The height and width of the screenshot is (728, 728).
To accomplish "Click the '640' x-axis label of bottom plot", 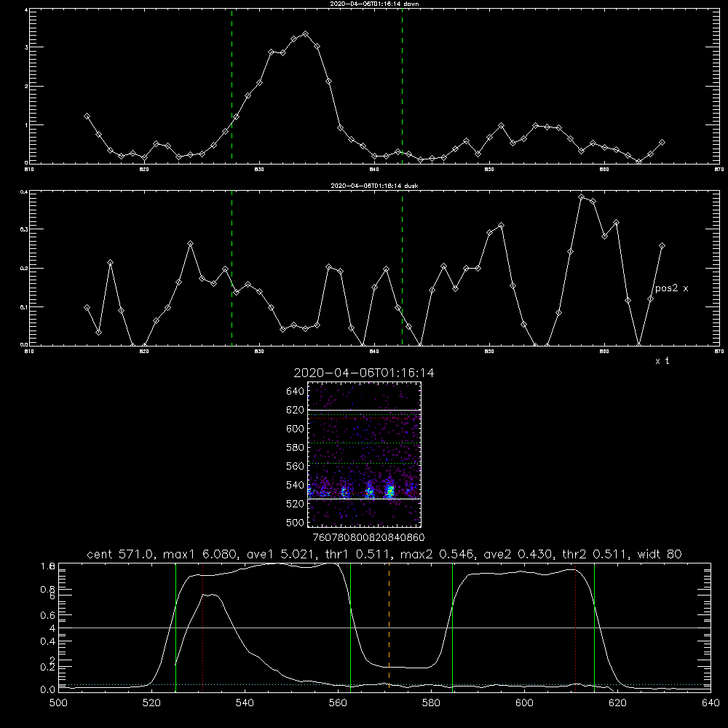I will 711,703.
